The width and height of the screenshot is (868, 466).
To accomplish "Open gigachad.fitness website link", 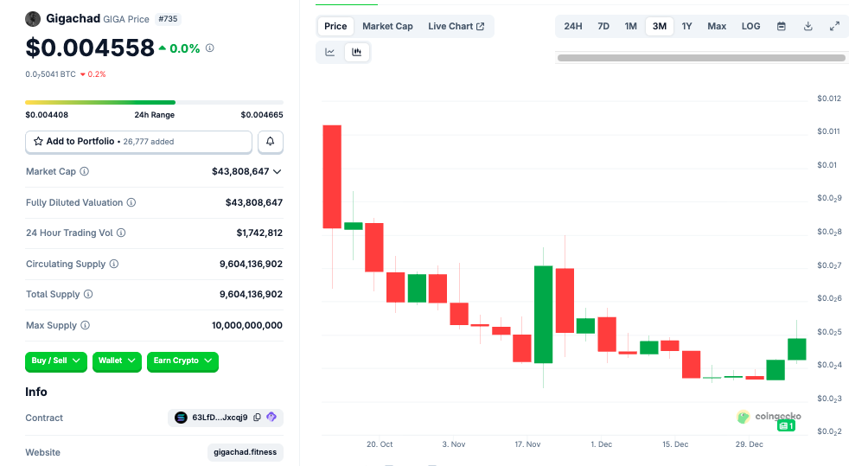I will pyautogui.click(x=246, y=452).
